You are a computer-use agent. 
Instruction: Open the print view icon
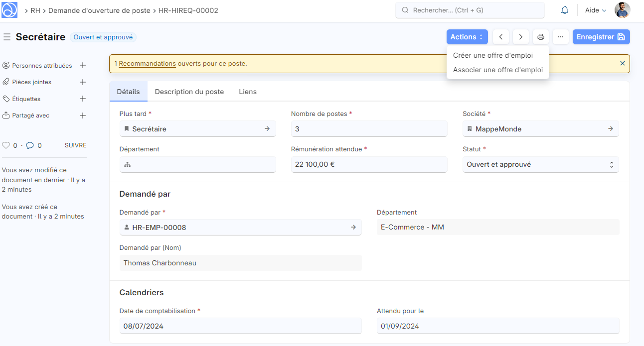click(540, 36)
